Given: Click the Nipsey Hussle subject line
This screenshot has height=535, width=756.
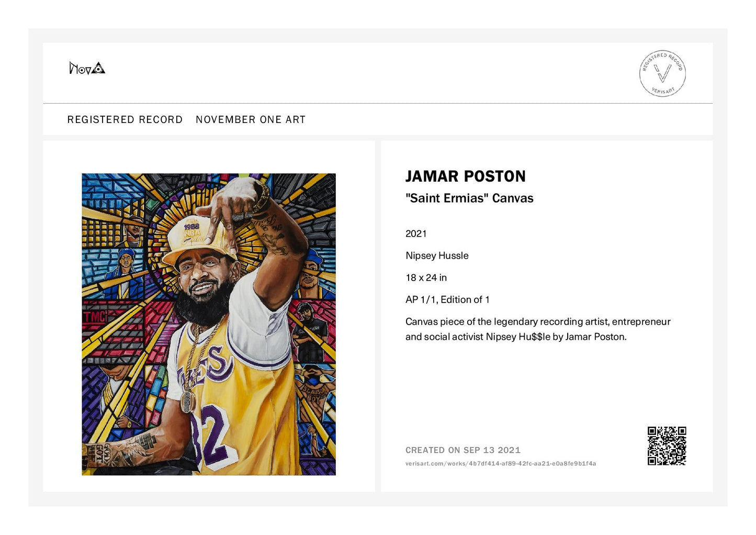Looking at the screenshot, I should (437, 256).
